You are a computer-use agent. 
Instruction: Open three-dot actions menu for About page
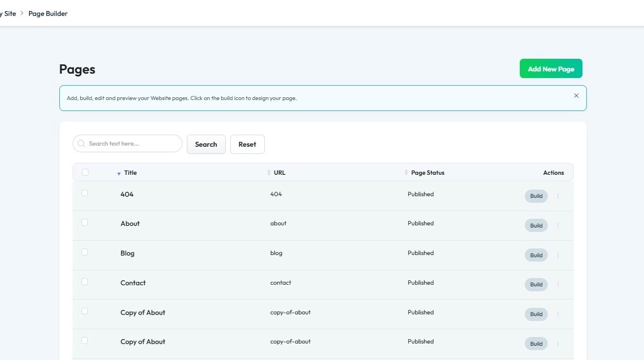click(x=558, y=225)
